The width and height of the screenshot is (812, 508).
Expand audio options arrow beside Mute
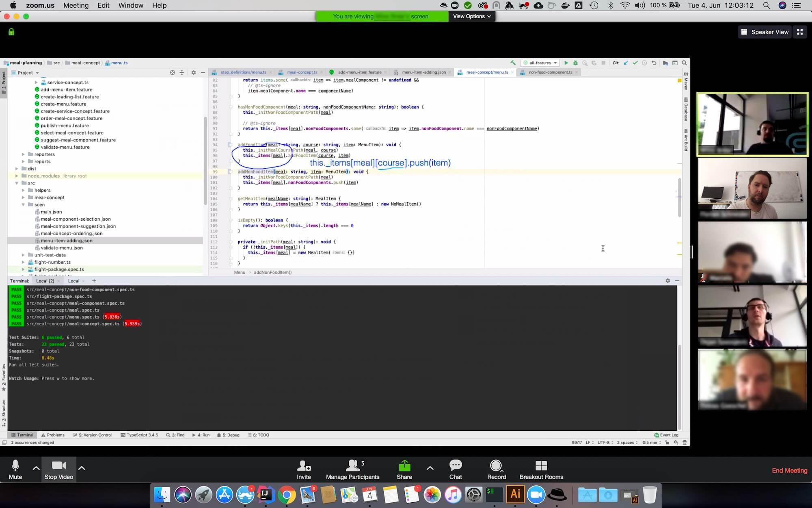pos(36,468)
